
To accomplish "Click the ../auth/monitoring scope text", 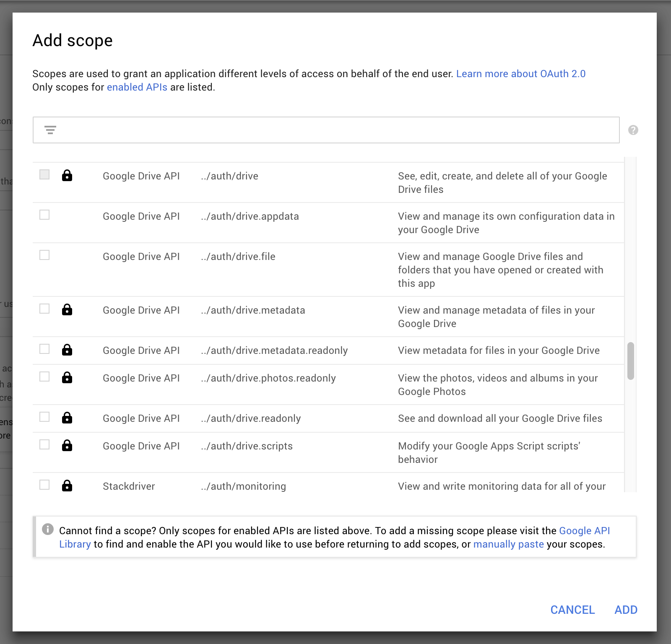I will tap(244, 486).
